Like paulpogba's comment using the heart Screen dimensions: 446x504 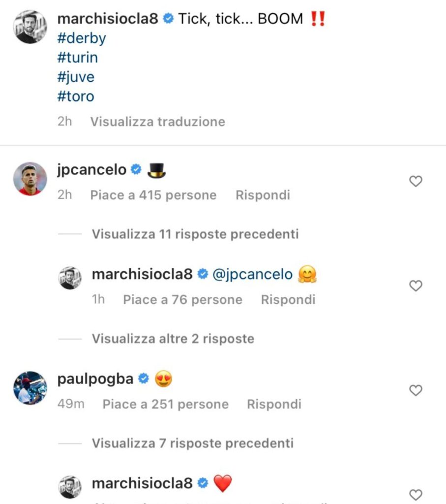(x=416, y=390)
